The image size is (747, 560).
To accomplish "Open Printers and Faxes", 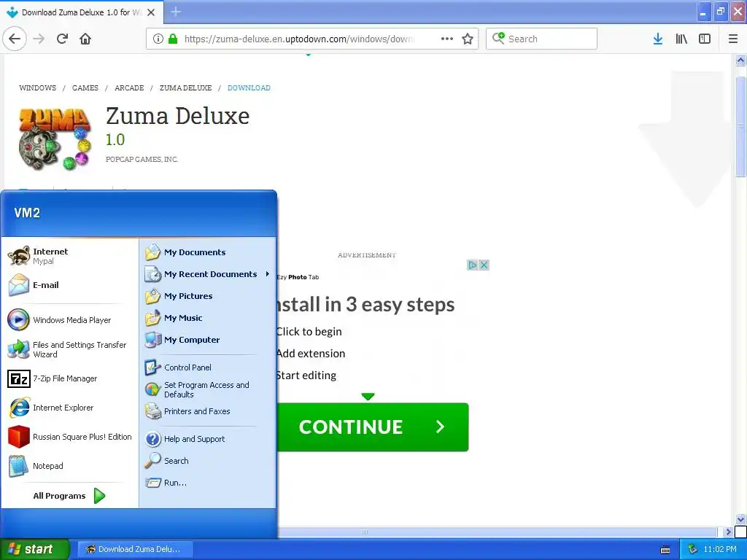I will pos(207,411).
